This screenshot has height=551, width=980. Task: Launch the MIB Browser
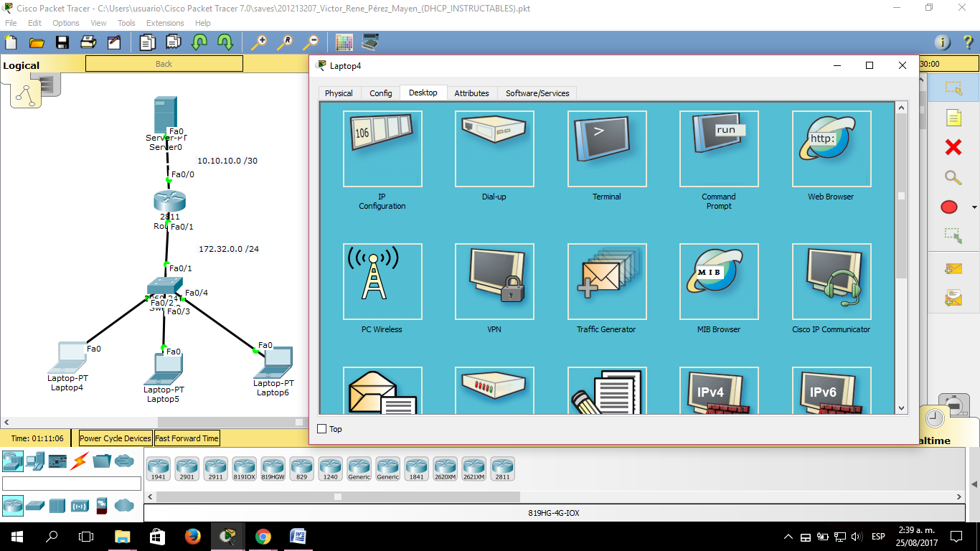click(719, 281)
